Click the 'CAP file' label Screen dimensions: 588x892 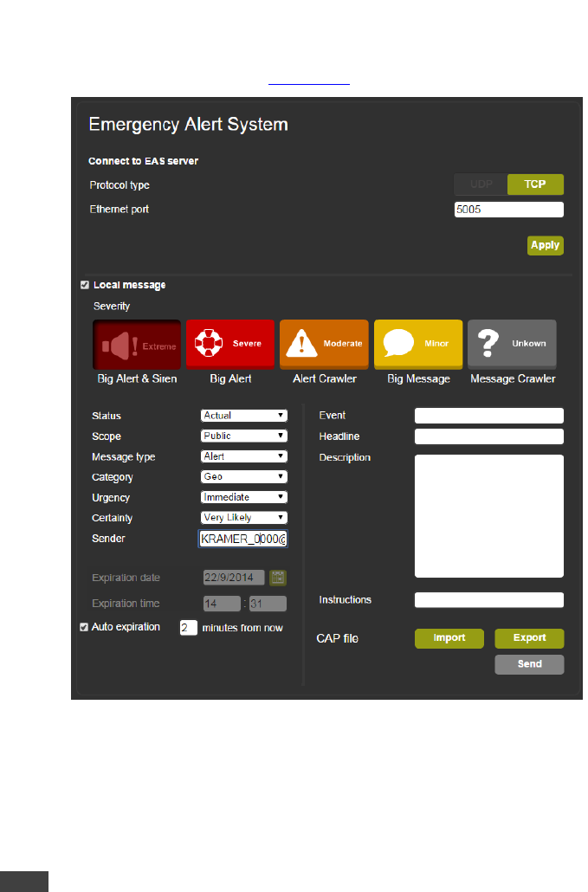(337, 638)
